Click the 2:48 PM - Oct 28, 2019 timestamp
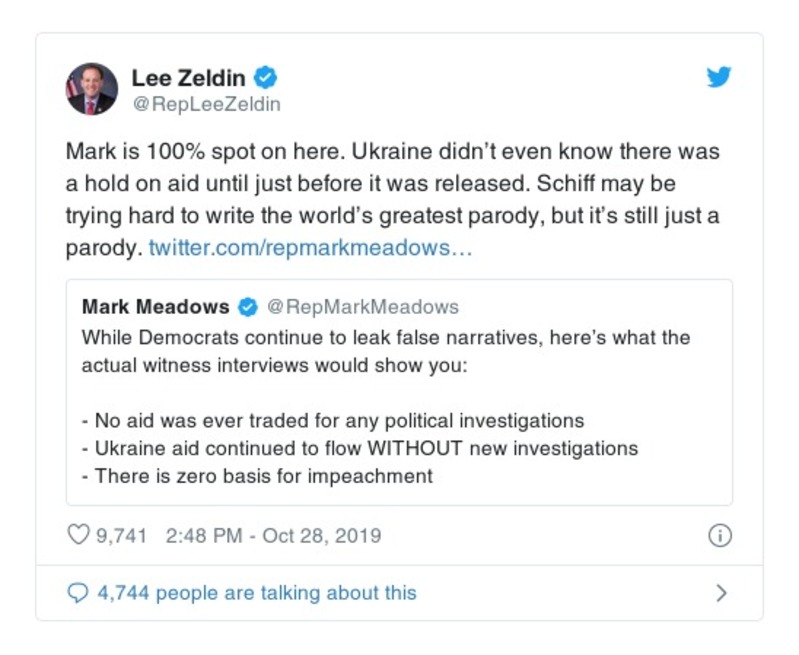Image resolution: width=799 pixels, height=655 pixels. point(273,536)
